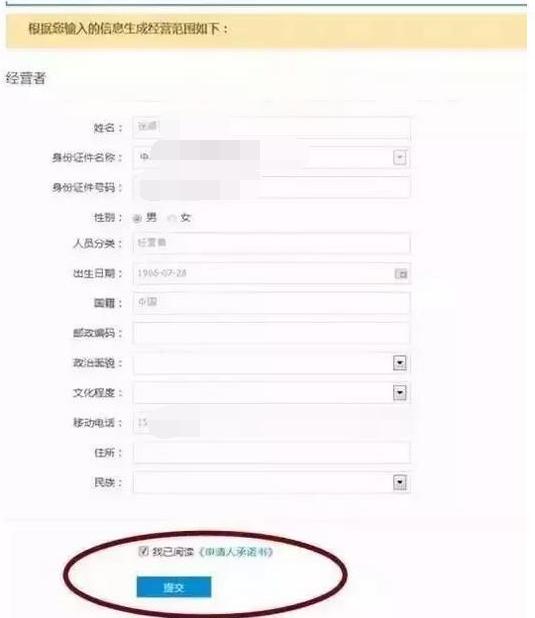Click the yellow 经营范围 notice banner

[x=267, y=31]
